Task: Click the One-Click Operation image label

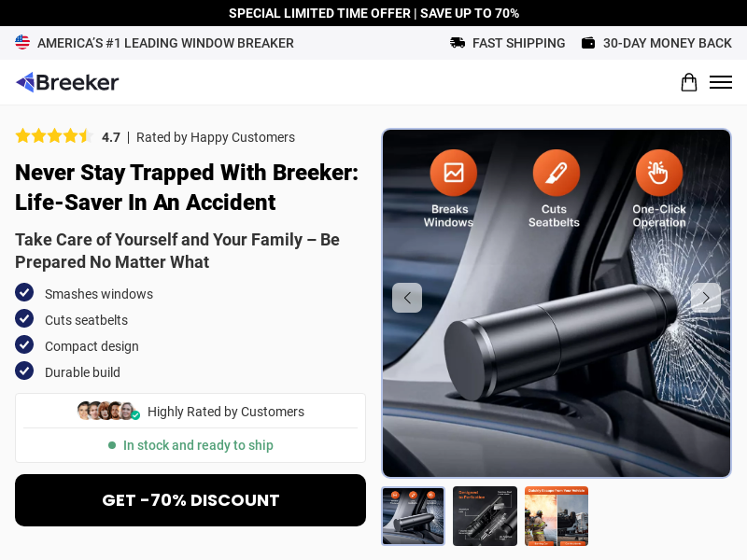Action: (659, 216)
